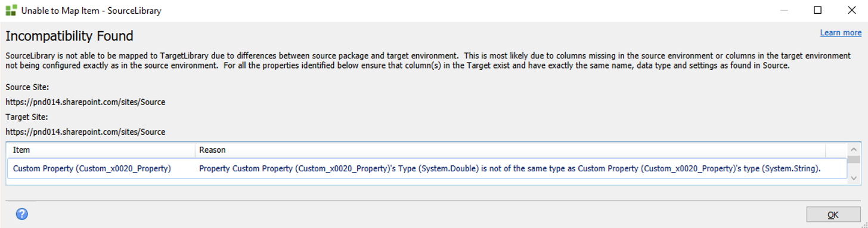Close the Unable to Map Item dialog

coord(852,10)
